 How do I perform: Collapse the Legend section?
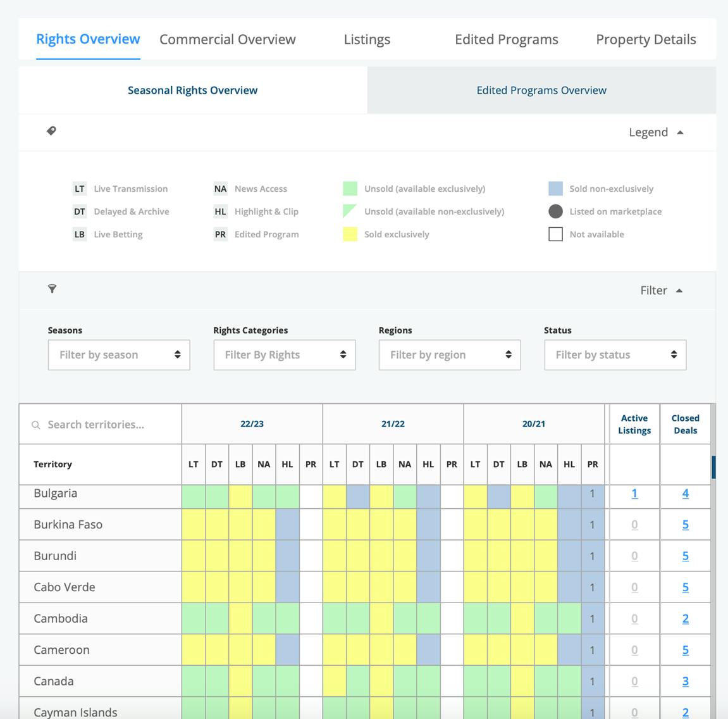point(656,132)
